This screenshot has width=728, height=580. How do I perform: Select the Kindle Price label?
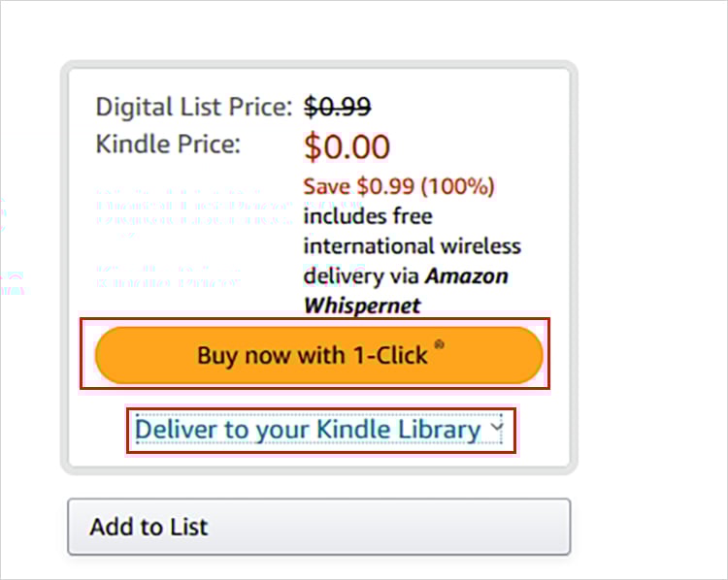coord(167,145)
